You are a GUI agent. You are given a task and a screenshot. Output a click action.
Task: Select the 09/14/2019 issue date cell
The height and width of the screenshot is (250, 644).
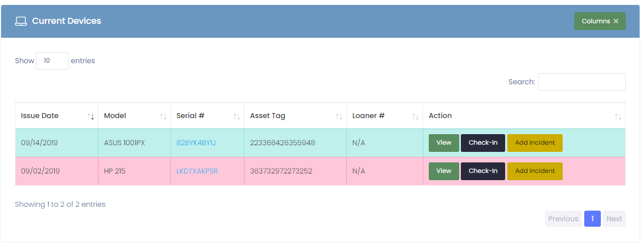56,143
